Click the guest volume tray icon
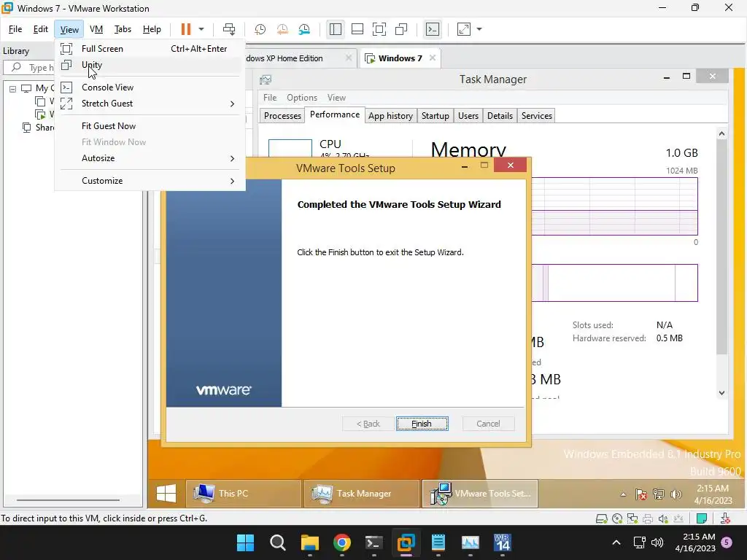Viewport: 747px width, 560px height. tap(676, 494)
